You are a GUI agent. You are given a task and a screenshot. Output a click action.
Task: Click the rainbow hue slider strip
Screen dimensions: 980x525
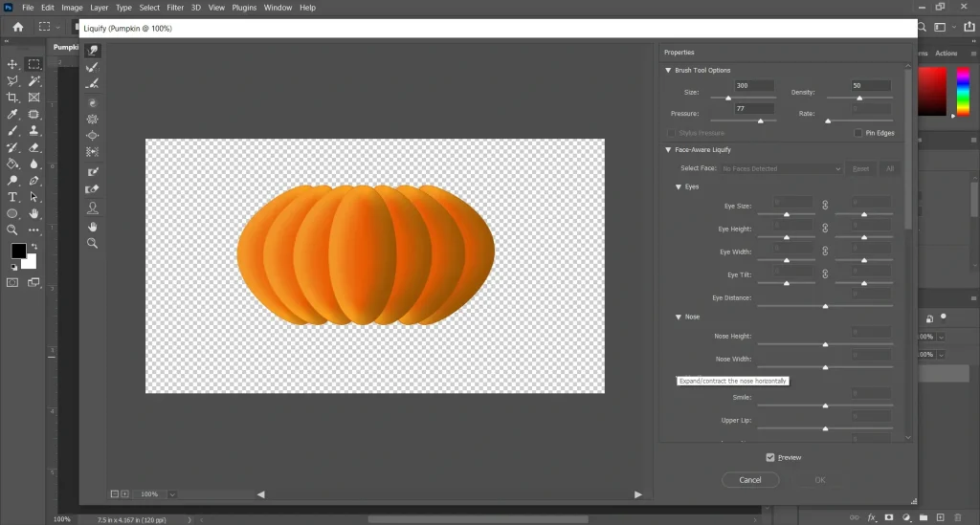pyautogui.click(x=963, y=91)
